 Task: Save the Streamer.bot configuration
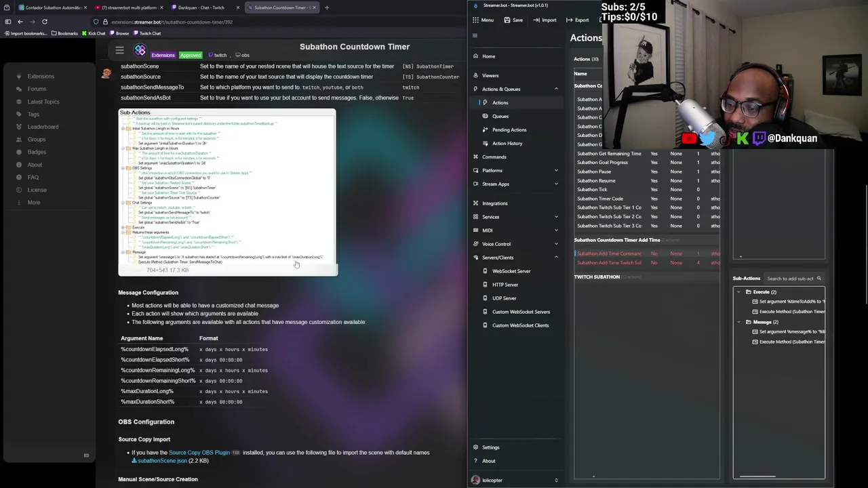coord(513,20)
